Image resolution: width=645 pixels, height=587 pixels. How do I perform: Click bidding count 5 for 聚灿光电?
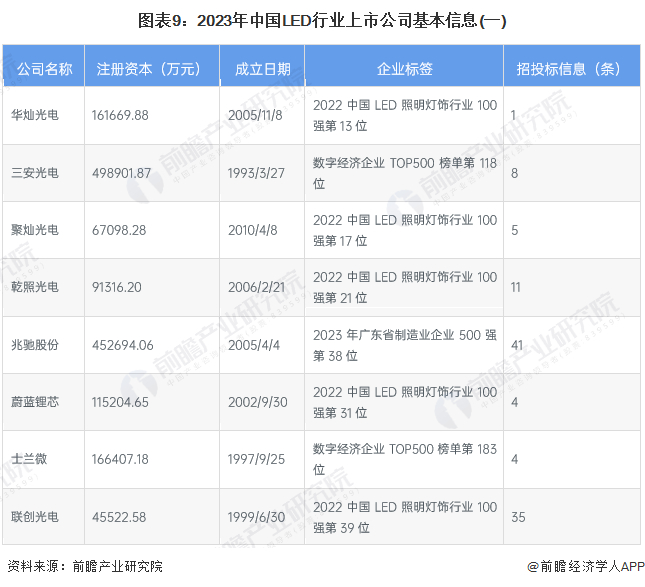pos(515,230)
